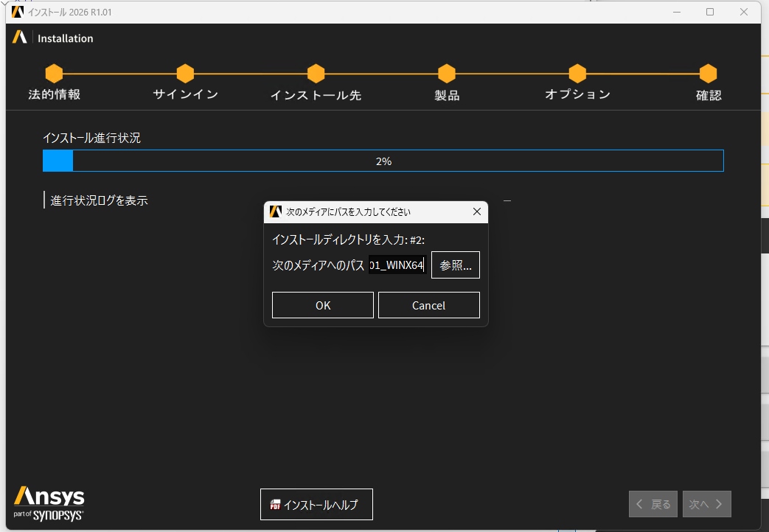769x532 pixels.
Task: Select the オプション step hexagon
Action: click(x=577, y=74)
